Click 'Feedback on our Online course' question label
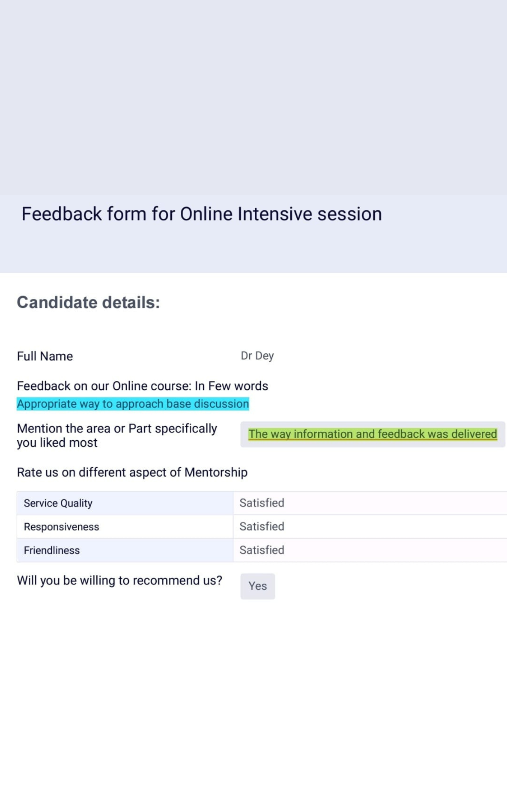 point(143,386)
